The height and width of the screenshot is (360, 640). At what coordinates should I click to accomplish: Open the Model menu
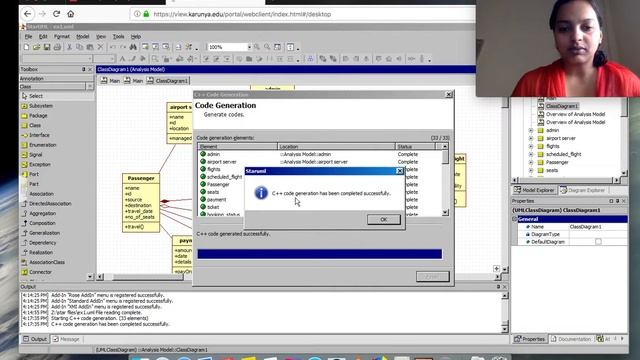pos(82,37)
